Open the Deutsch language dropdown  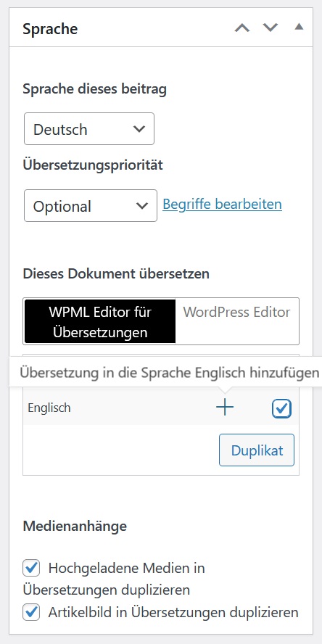tap(89, 129)
